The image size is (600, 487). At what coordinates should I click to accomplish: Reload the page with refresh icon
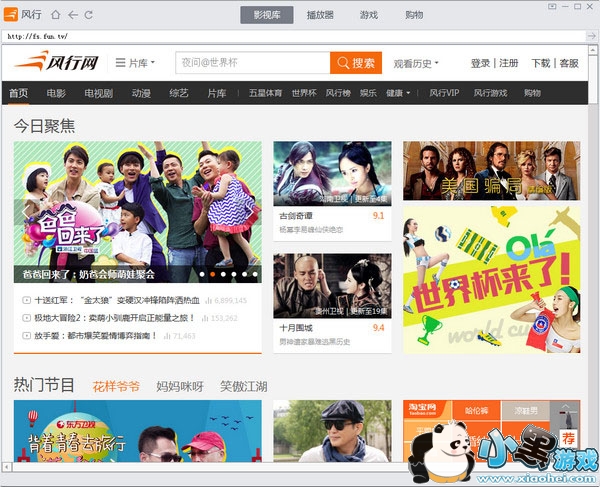pyautogui.click(x=89, y=15)
